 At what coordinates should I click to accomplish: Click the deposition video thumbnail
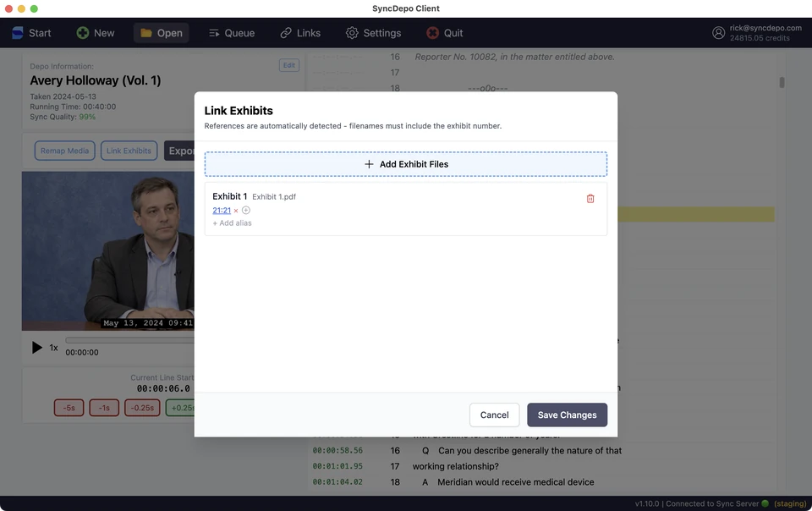point(107,251)
